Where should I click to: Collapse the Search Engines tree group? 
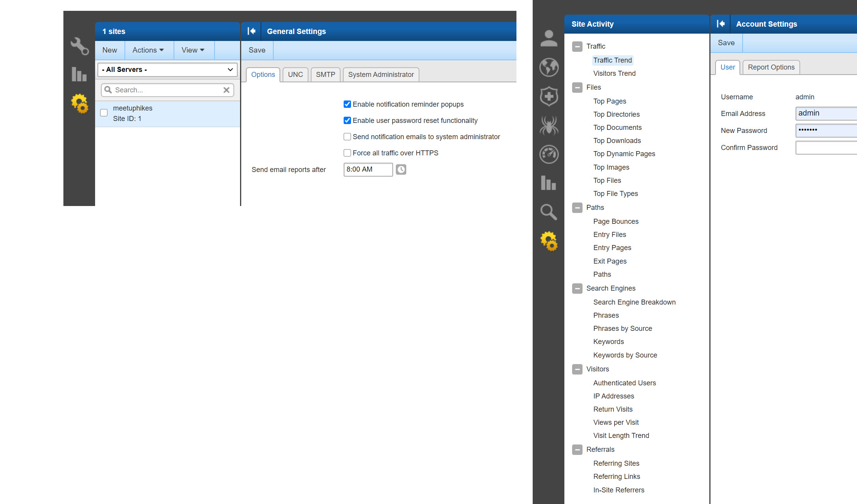(577, 288)
